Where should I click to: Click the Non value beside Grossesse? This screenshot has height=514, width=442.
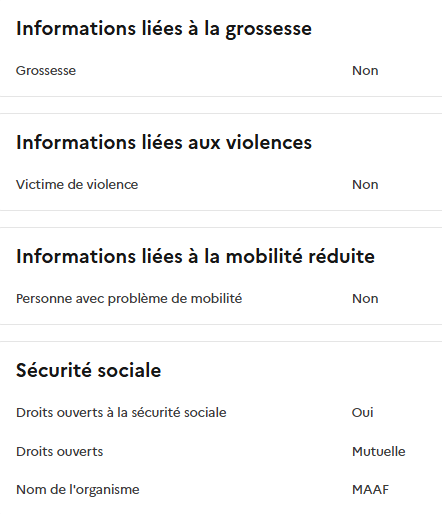pos(365,71)
